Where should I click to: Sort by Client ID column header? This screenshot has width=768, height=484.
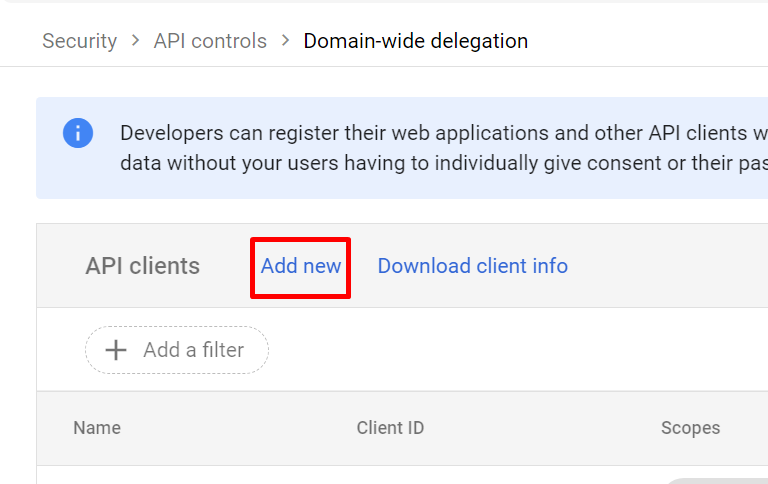(390, 428)
